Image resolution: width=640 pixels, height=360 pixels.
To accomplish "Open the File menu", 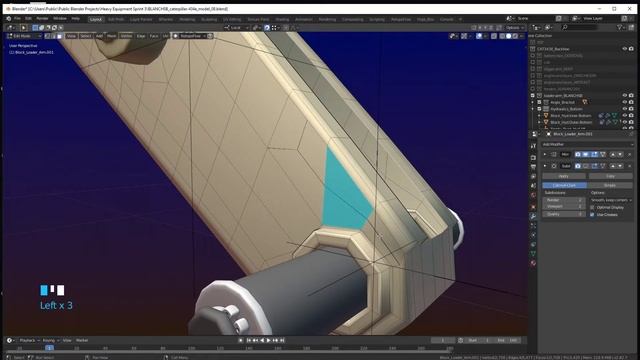I will coord(17,18).
